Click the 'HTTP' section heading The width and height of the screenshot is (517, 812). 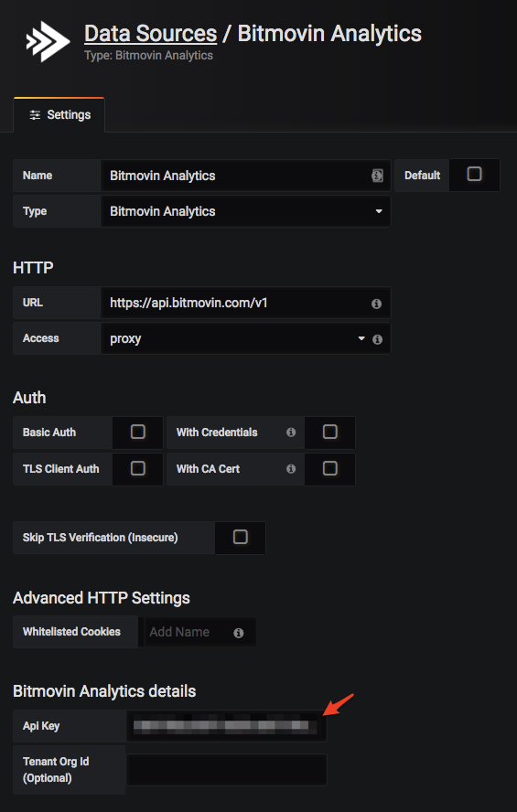click(x=33, y=268)
